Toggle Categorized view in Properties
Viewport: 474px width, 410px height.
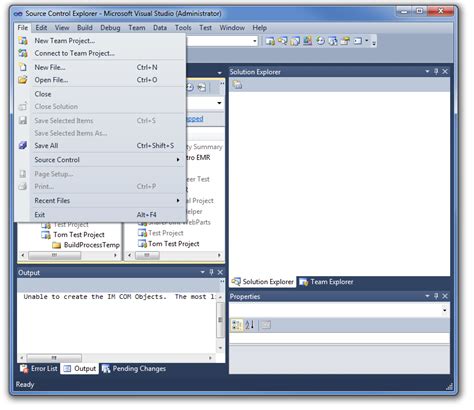coord(237,325)
